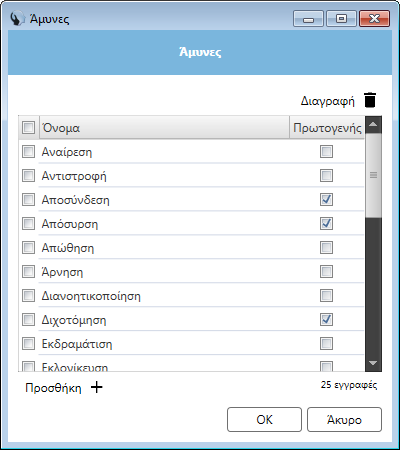400x450 pixels.
Task: Minimize the Άμυνες window
Action: (308, 19)
